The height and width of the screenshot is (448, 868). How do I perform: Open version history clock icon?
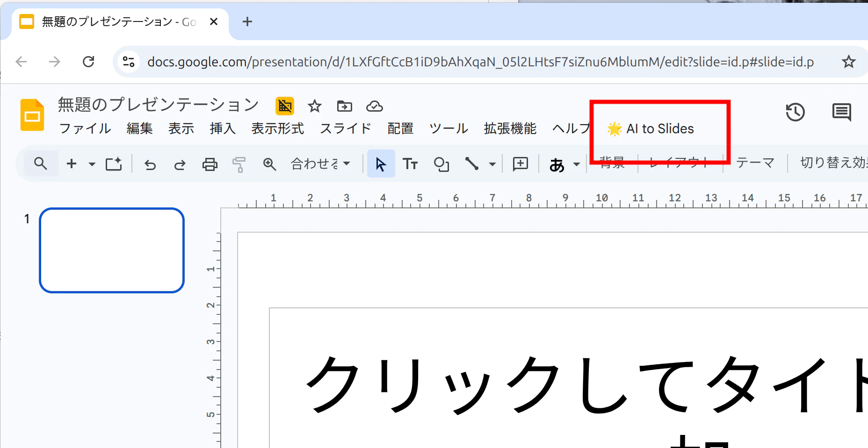point(795,112)
